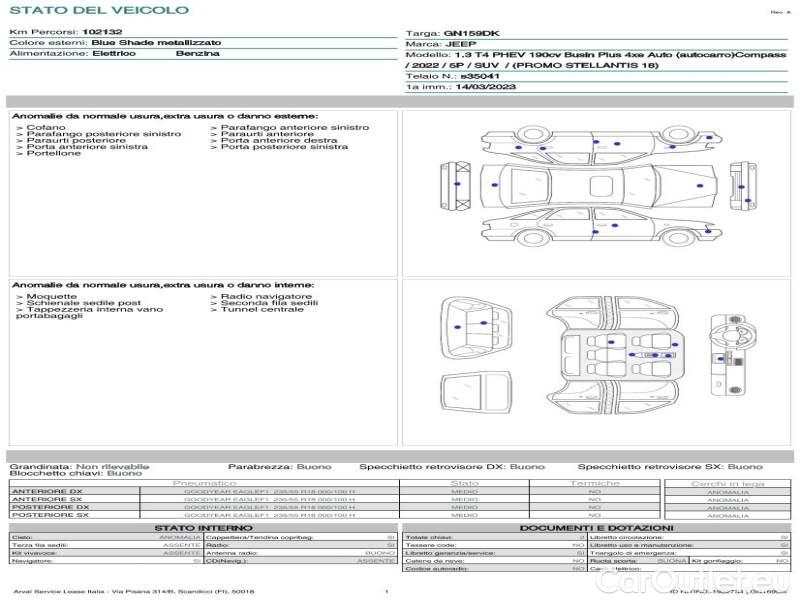The width and height of the screenshot is (800, 600).
Task: Click the top-down exterior car diagram
Action: [x=598, y=186]
